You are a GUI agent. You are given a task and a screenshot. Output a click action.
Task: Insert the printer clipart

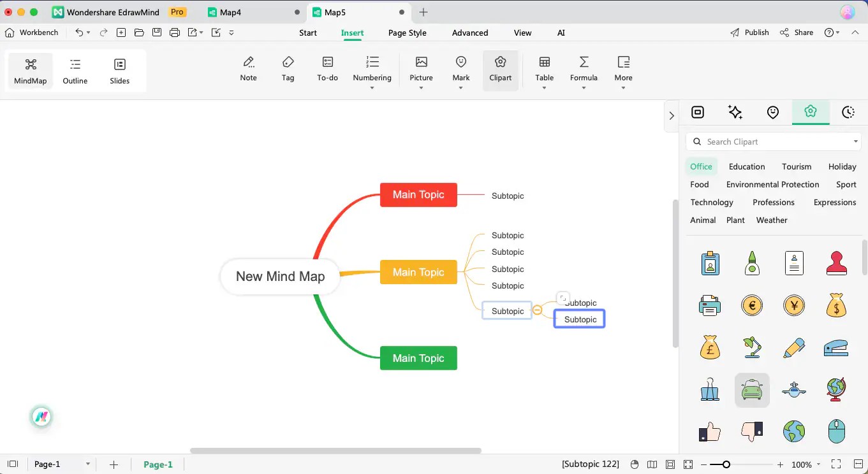710,306
